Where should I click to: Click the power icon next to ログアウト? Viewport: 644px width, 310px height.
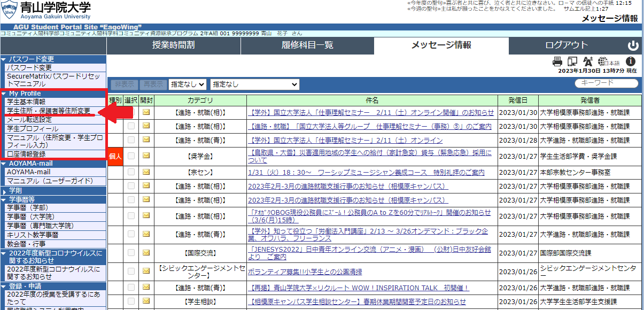pos(633,45)
